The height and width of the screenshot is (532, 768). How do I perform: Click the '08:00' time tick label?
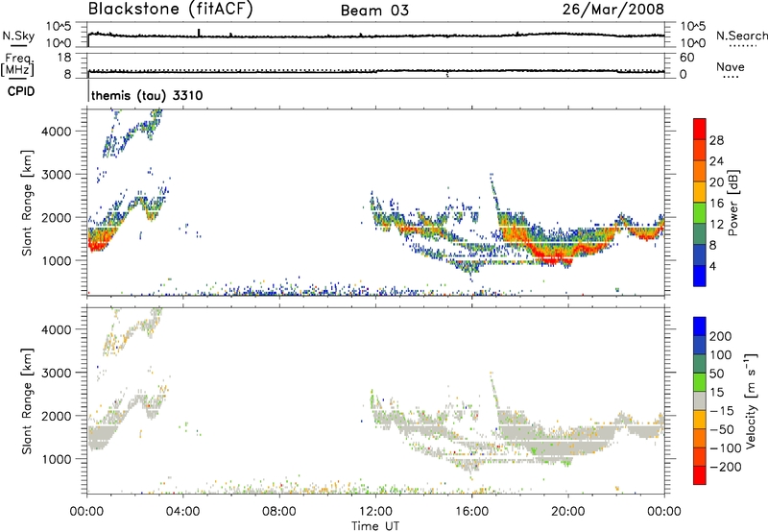279,512
